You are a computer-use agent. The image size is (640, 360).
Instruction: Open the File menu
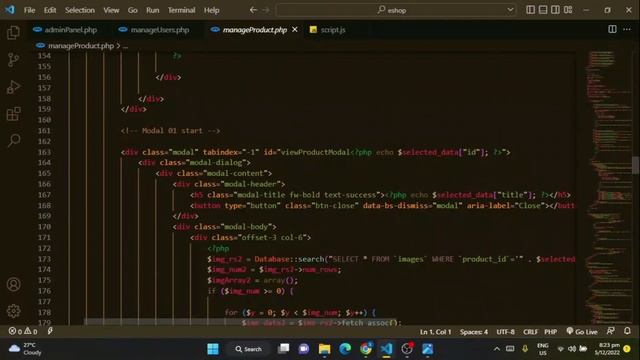[x=29, y=10]
